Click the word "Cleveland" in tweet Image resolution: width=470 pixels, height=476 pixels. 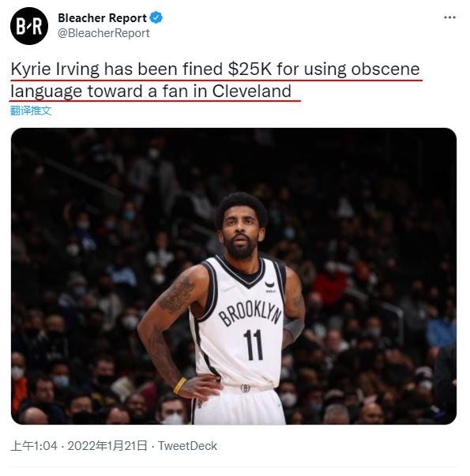[x=251, y=91]
